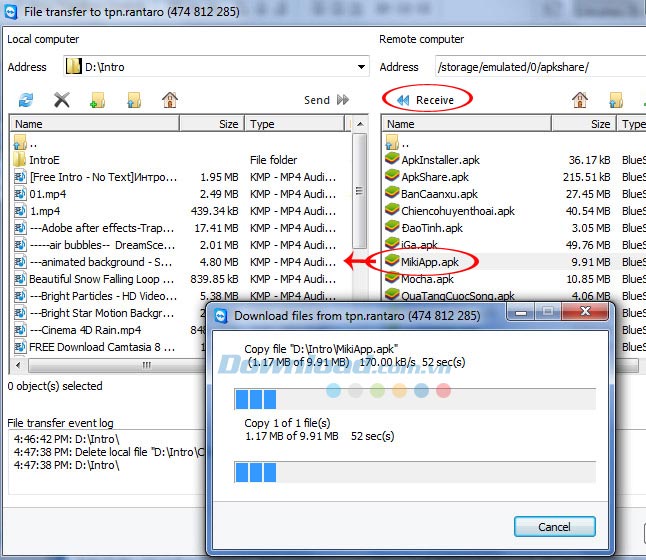Select Beautiful Snow Falling Loop file
The image size is (646, 560).
point(94,279)
